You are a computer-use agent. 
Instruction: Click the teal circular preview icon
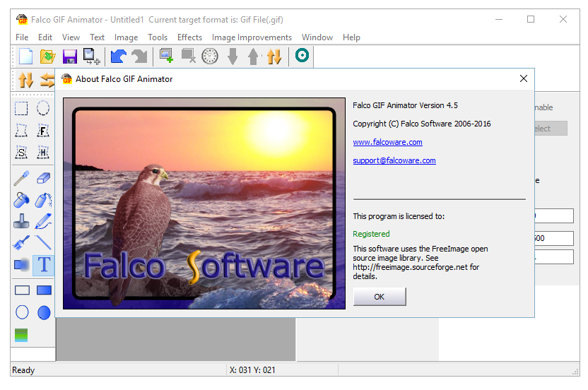pyautogui.click(x=302, y=55)
